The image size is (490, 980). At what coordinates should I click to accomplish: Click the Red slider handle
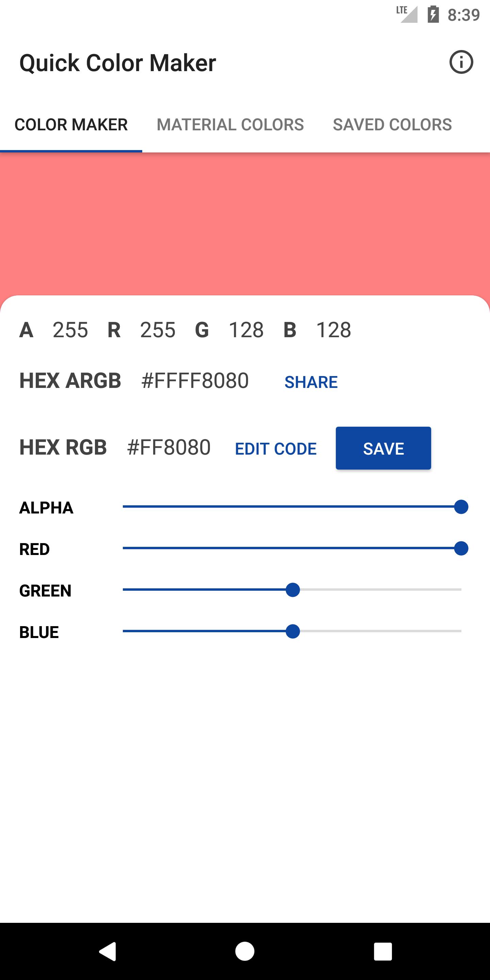click(x=461, y=548)
